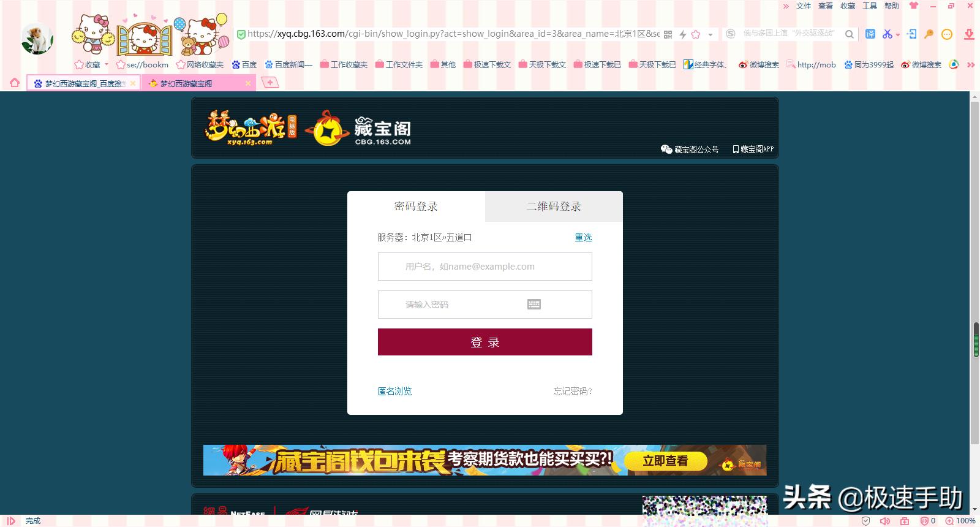Click the 忘记密码? link
Viewport: 980px width, 527px height.
click(x=573, y=391)
